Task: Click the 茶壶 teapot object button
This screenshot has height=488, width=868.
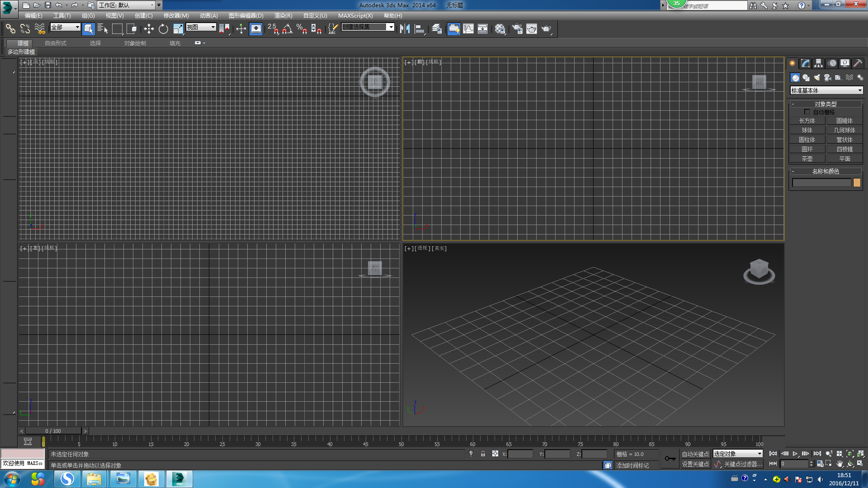Action: 807,159
